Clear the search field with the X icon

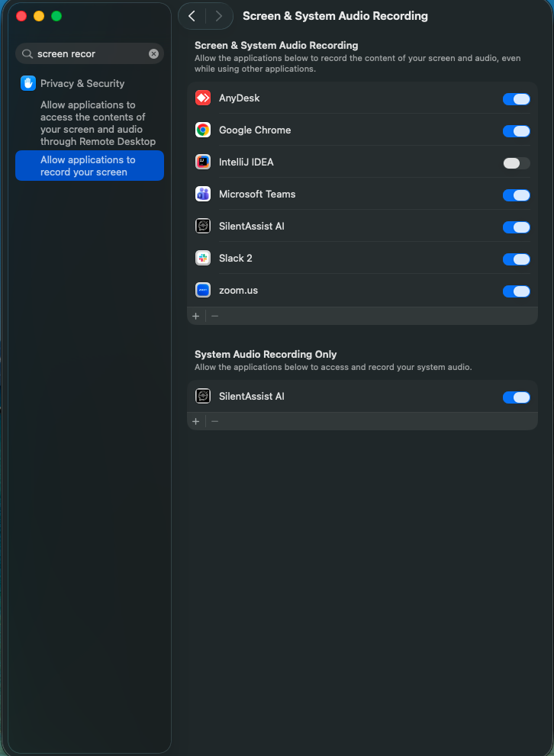pyautogui.click(x=154, y=54)
